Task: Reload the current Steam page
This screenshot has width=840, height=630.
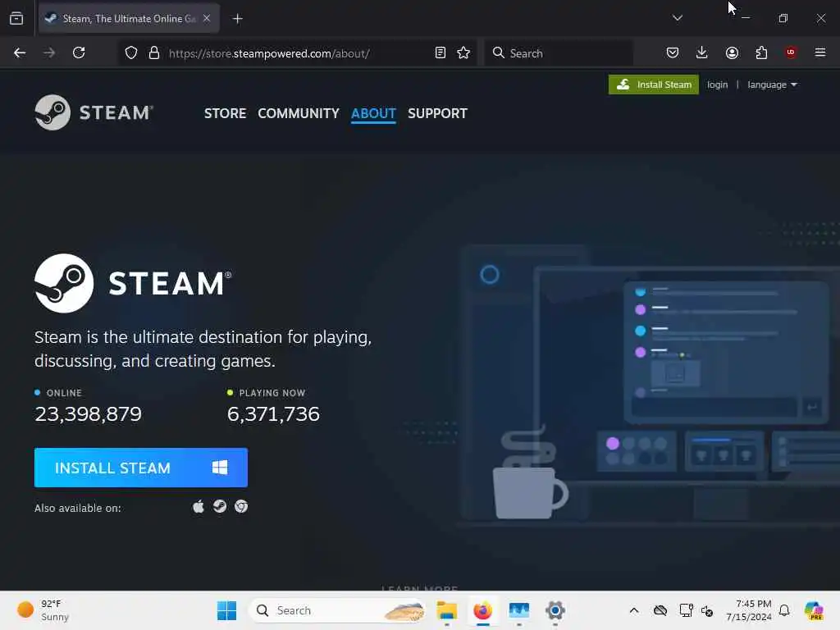Action: [79, 52]
